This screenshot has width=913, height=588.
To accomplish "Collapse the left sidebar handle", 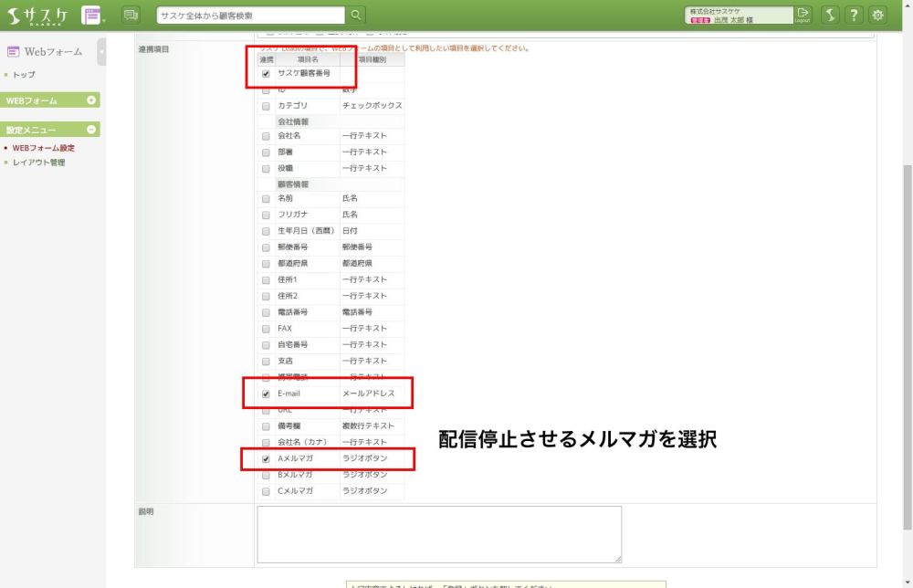I will coord(101,52).
